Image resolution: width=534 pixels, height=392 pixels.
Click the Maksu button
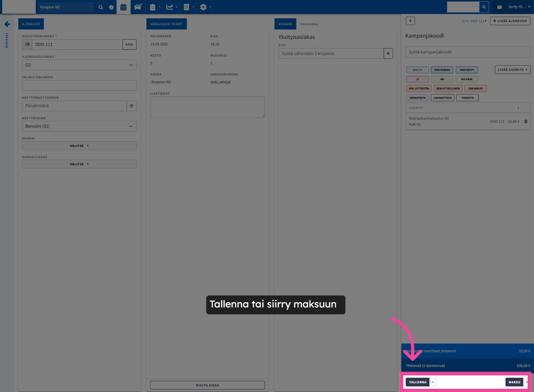[514, 382]
